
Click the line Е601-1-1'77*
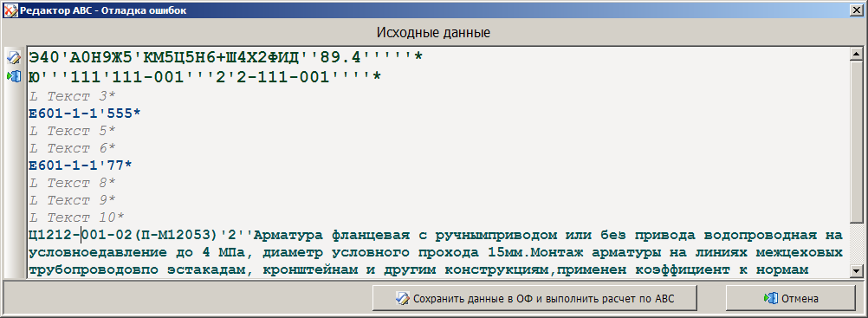pos(81,165)
